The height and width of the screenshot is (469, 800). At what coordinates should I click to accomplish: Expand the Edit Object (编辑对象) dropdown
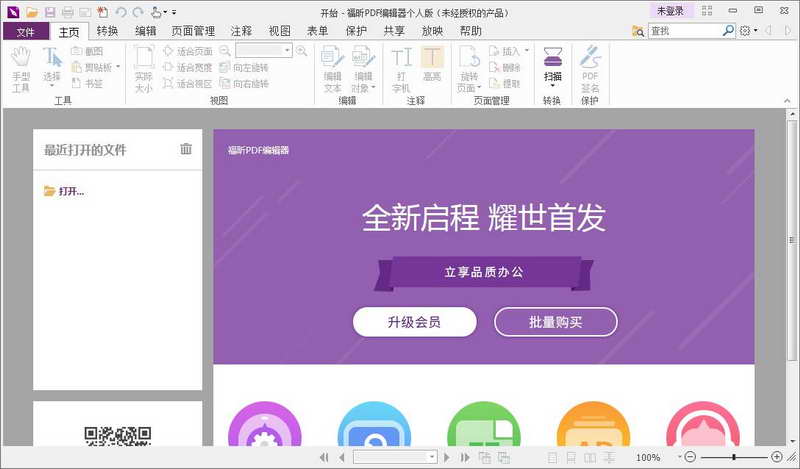373,88
